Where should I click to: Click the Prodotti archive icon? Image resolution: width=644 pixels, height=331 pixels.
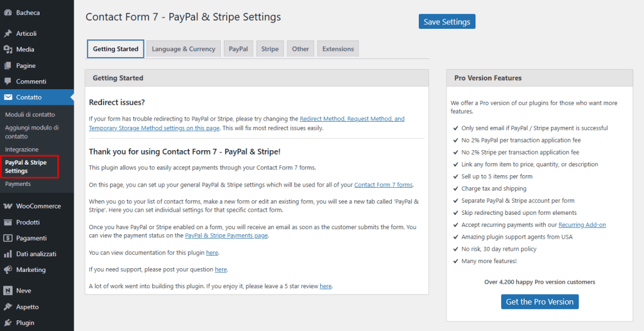pos(8,222)
